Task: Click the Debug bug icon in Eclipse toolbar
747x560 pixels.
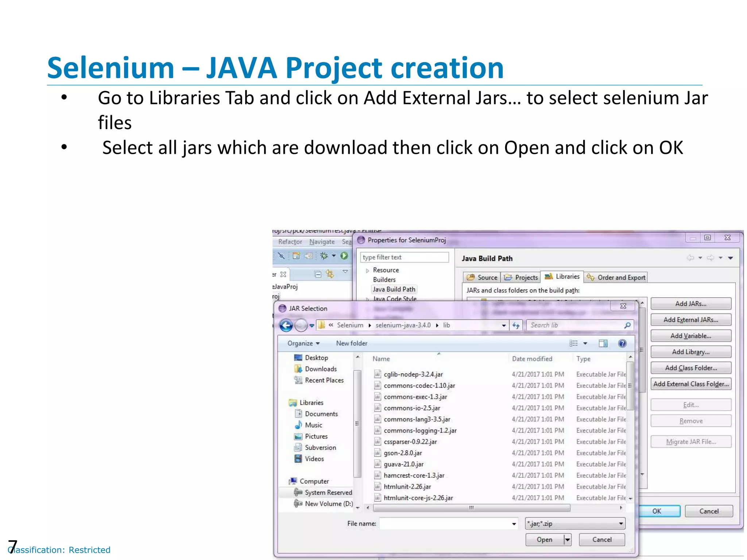Action: (324, 256)
